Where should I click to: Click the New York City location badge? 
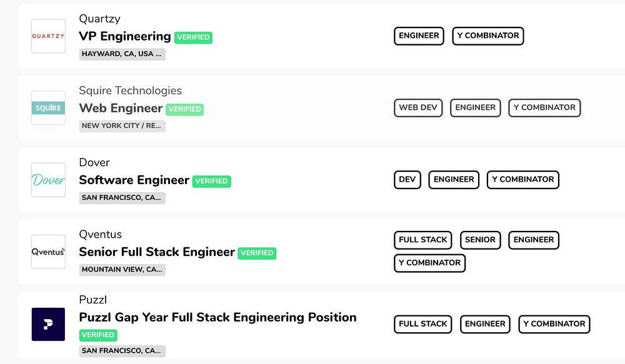point(122,125)
